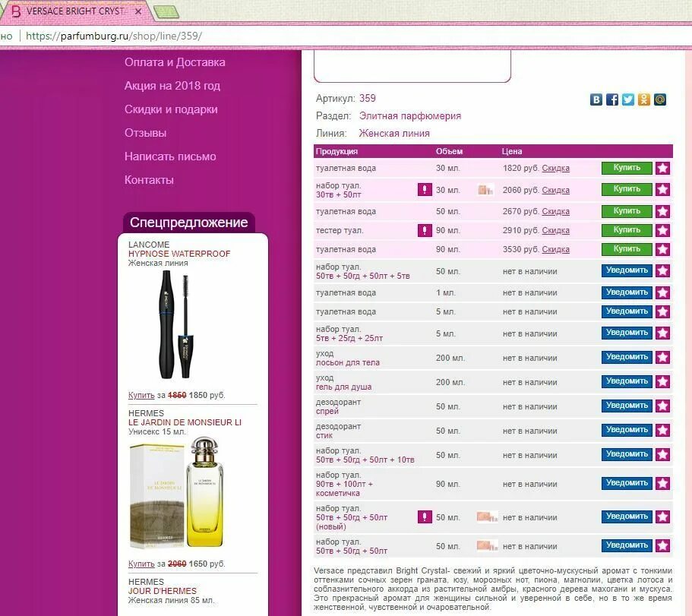692x616 pixels.
Task: Open Написать письмо in the sidebar
Action: (170, 156)
